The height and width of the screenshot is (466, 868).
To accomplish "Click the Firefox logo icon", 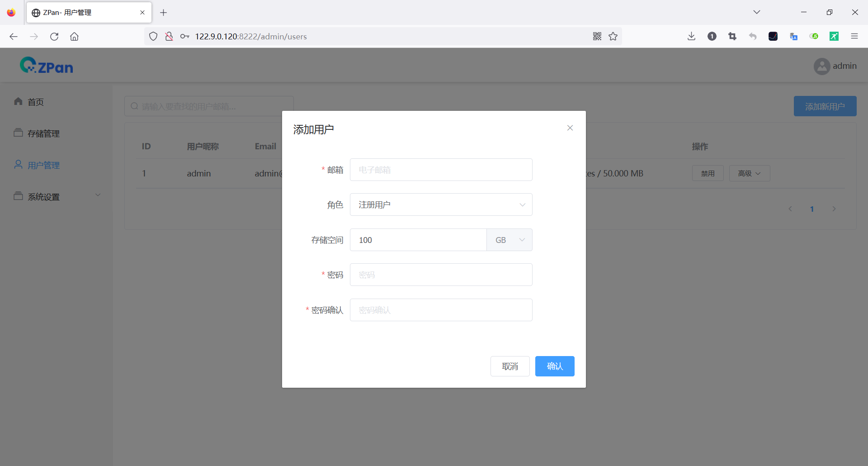I will [x=11, y=13].
